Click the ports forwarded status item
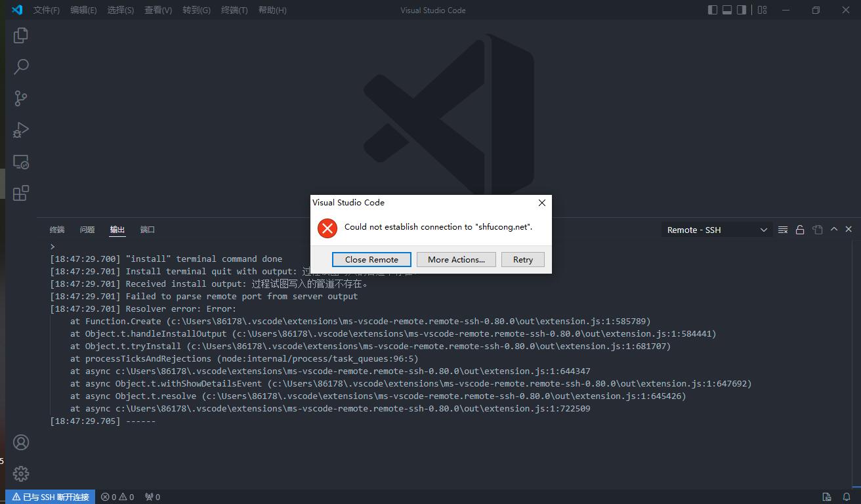Screen dimensions: 861x504 click(152, 497)
